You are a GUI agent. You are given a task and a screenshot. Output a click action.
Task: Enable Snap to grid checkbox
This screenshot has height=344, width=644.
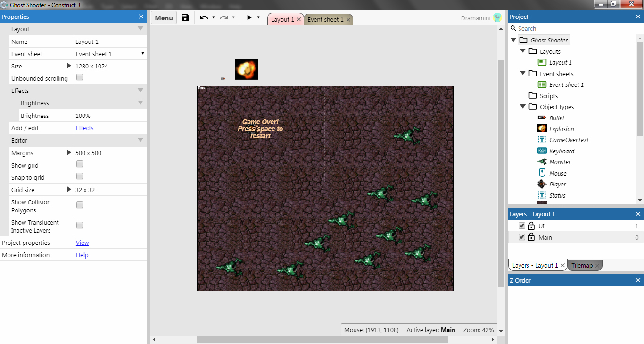pos(80,176)
